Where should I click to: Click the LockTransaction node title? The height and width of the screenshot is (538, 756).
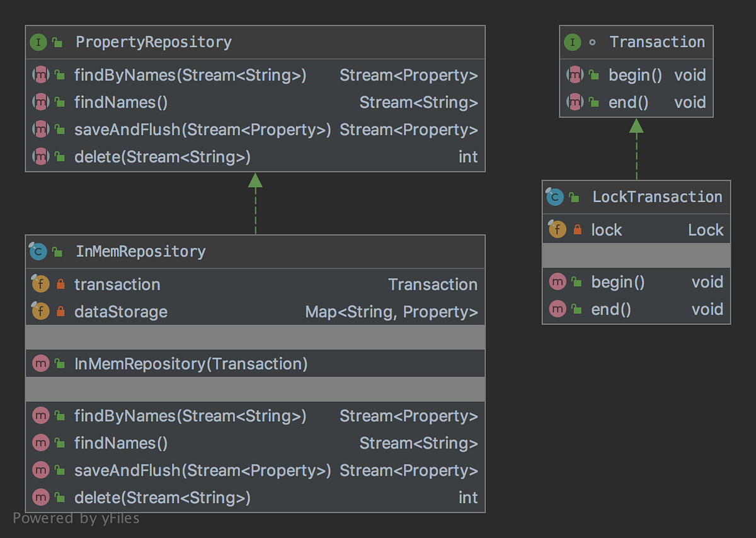tap(657, 197)
